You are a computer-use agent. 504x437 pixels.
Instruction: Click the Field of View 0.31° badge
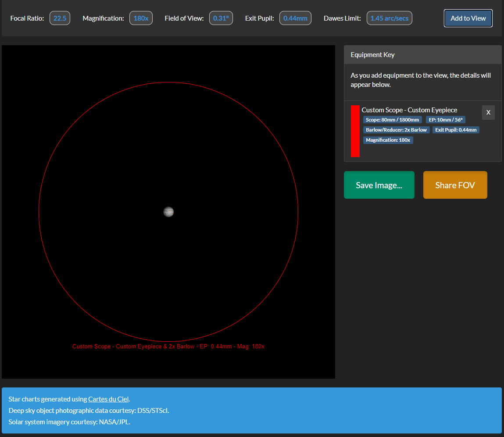[x=221, y=18]
